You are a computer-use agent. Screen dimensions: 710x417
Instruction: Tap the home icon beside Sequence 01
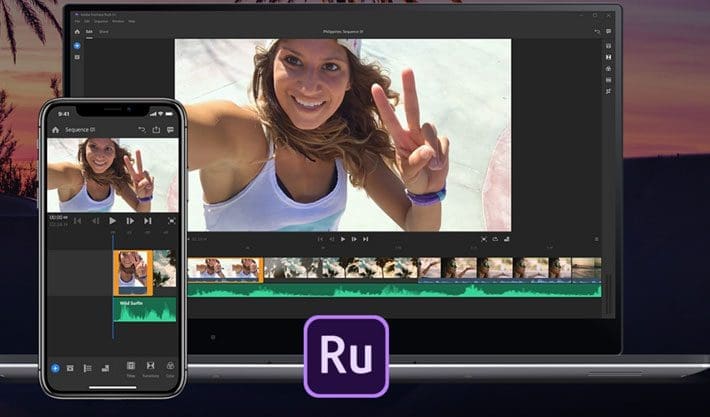click(x=56, y=130)
